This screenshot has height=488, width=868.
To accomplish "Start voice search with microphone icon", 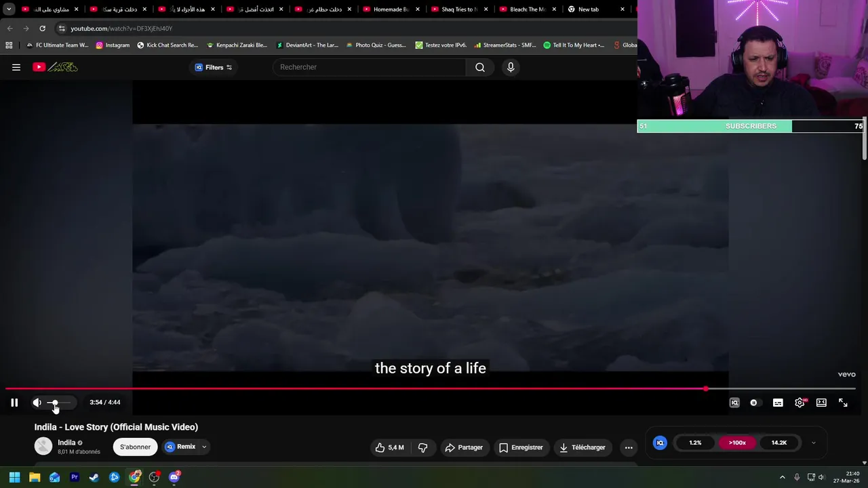I will pos(511,67).
